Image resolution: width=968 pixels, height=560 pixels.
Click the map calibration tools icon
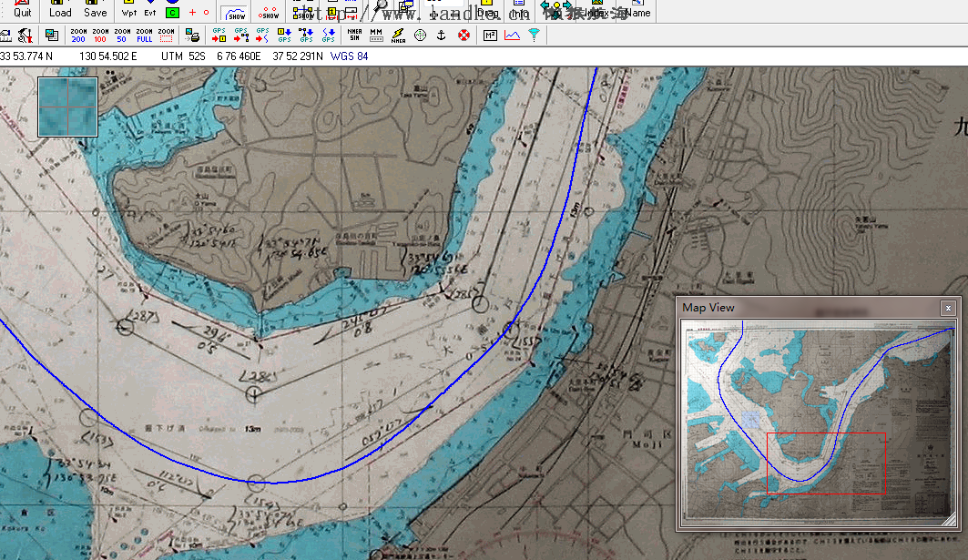(x=25, y=36)
